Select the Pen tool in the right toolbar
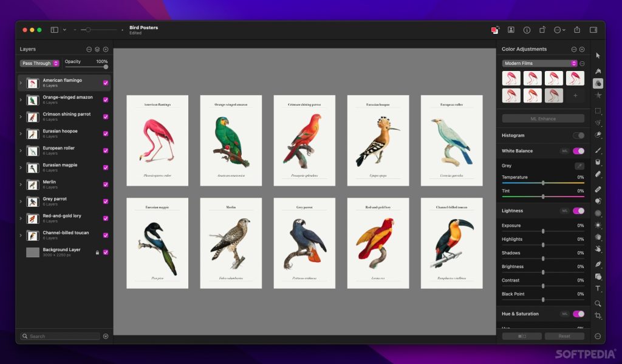Viewport: 622px width, 364px height. pos(598,264)
